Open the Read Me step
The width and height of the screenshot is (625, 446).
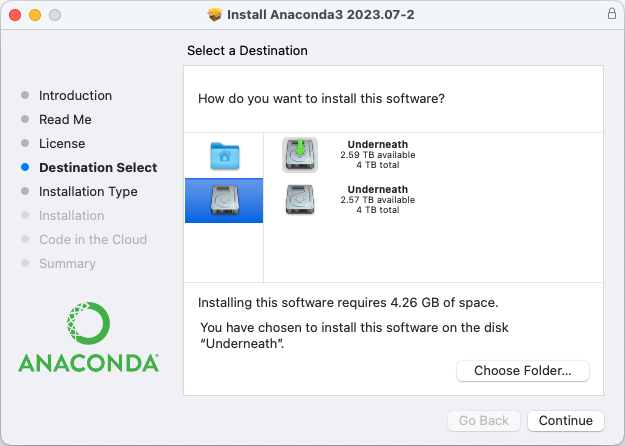pos(65,120)
